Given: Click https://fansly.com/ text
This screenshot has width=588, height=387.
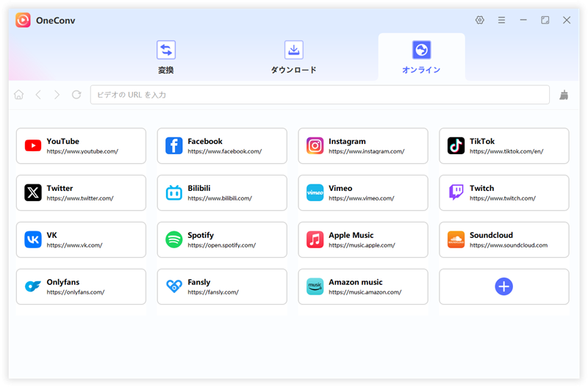Looking at the screenshot, I should pyautogui.click(x=213, y=292).
